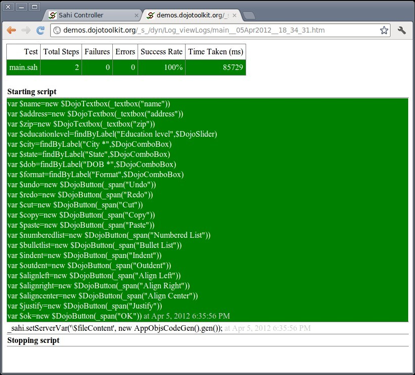This screenshot has height=375, width=415.
Task: Click the 'var $format=findByLabel' line
Action: tap(96, 174)
